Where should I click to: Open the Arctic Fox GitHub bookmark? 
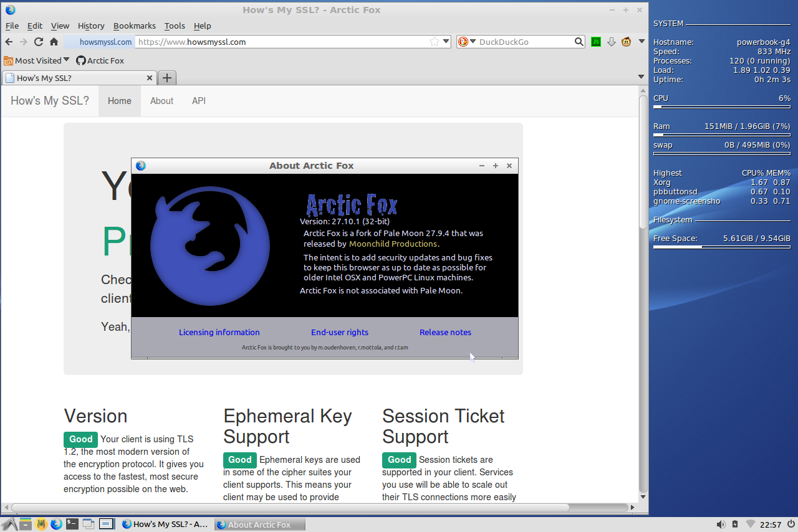100,60
